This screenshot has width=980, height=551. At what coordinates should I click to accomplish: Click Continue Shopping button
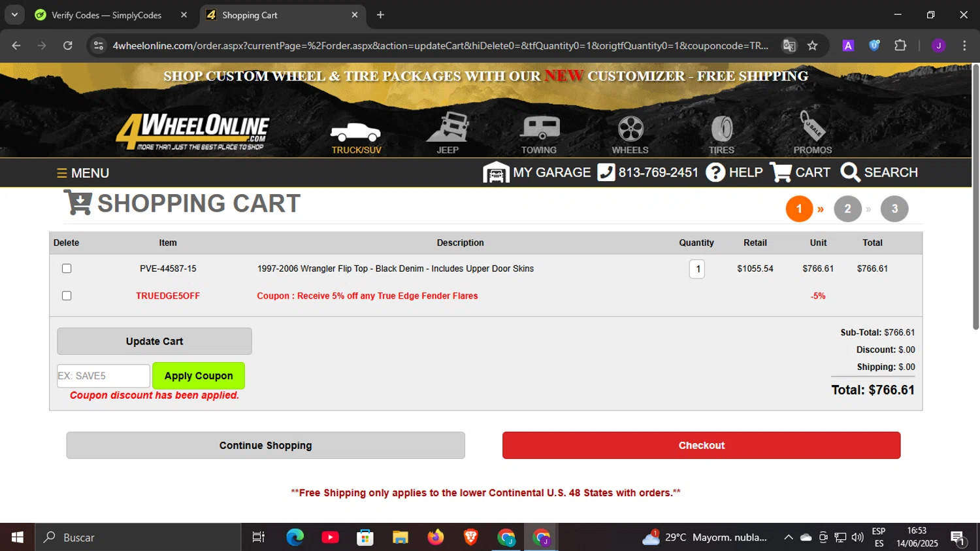click(265, 445)
